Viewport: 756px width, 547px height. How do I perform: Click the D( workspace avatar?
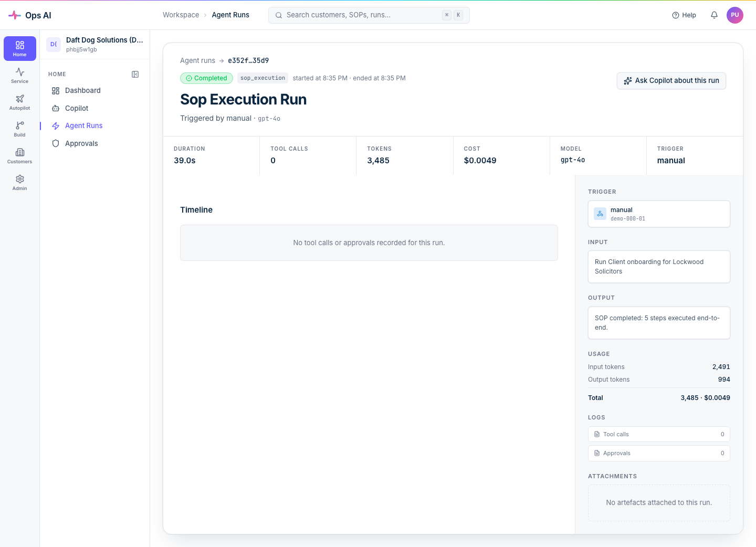(54, 45)
